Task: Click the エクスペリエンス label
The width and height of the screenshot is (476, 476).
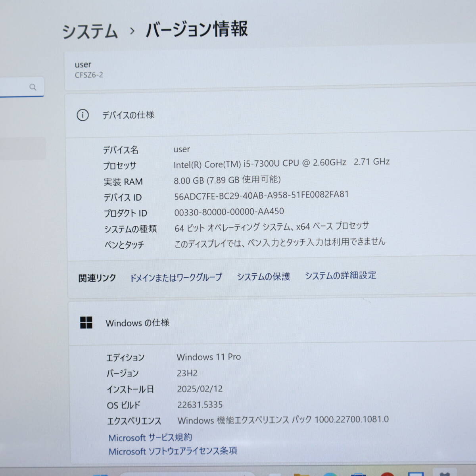Action: click(x=134, y=421)
